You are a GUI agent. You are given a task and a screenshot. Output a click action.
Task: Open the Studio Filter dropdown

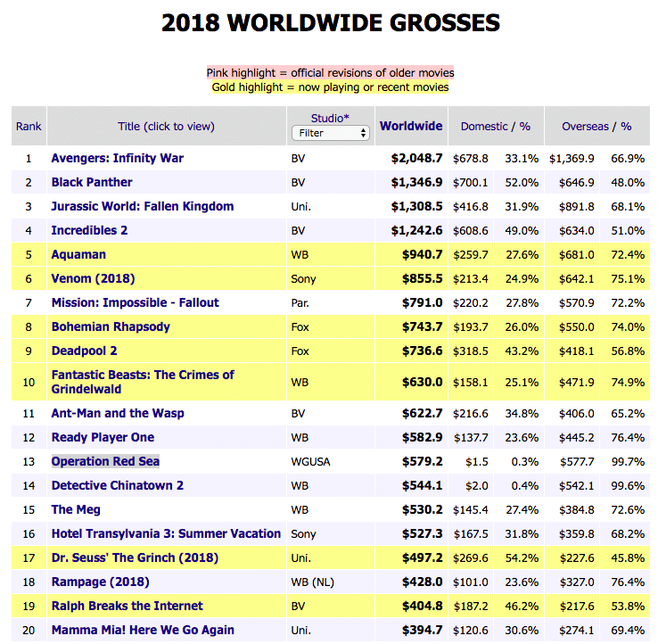coord(330,133)
